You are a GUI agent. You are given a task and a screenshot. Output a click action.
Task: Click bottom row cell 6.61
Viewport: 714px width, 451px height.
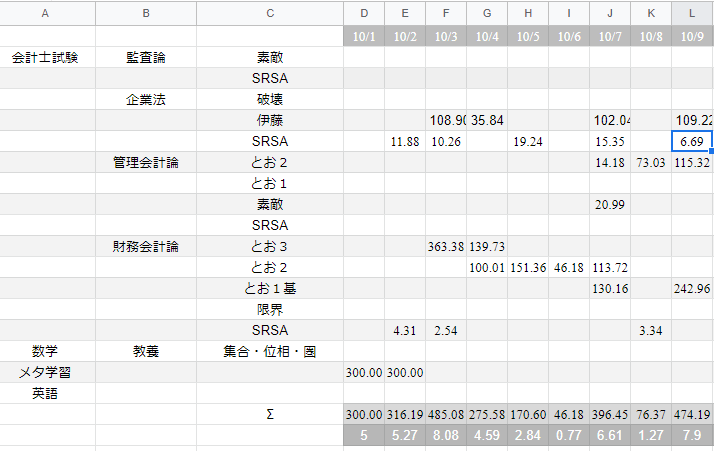pyautogui.click(x=610, y=435)
